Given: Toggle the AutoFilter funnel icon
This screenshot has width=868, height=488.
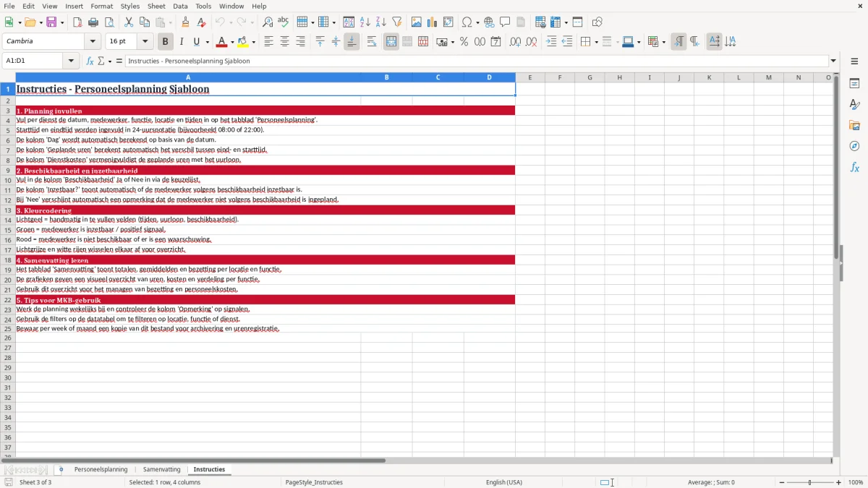Looking at the screenshot, I should [x=397, y=22].
